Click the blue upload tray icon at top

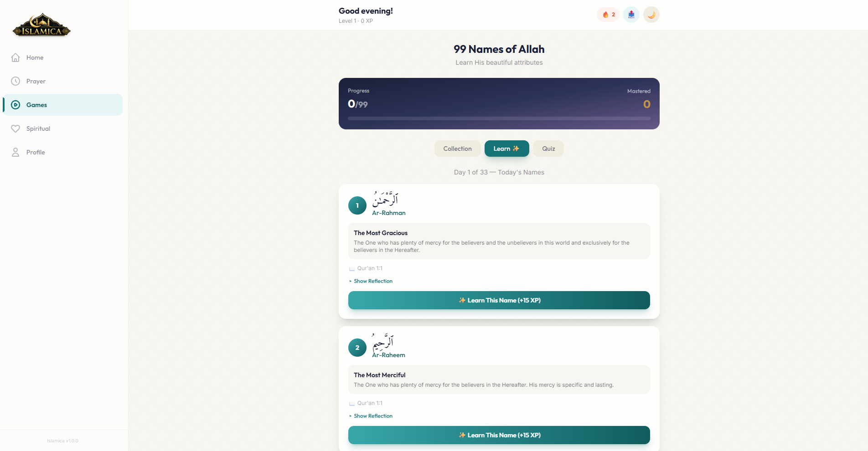point(631,14)
